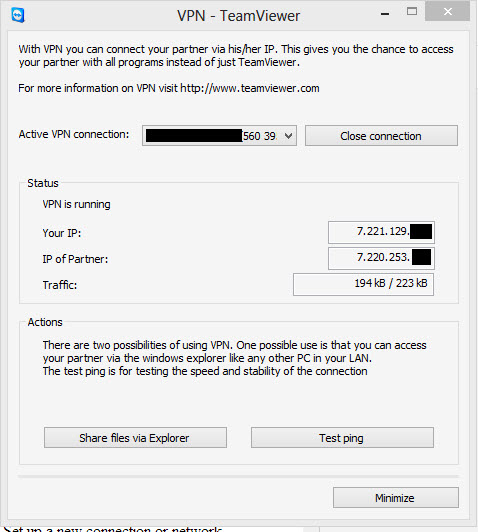This screenshot has width=478, height=532.
Task: Click the Minimize button at the bottom
Action: [x=396, y=498]
